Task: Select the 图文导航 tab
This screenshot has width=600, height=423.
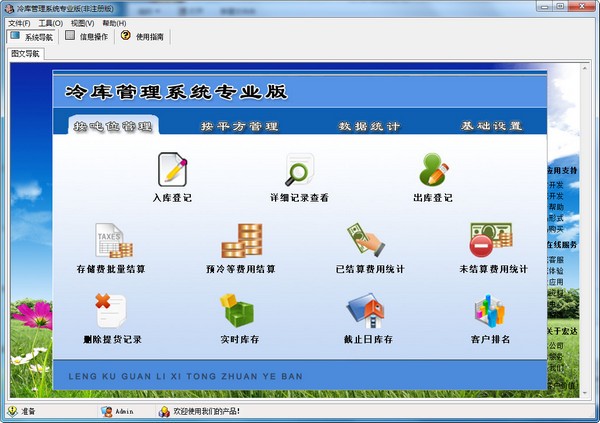Action: click(25, 54)
